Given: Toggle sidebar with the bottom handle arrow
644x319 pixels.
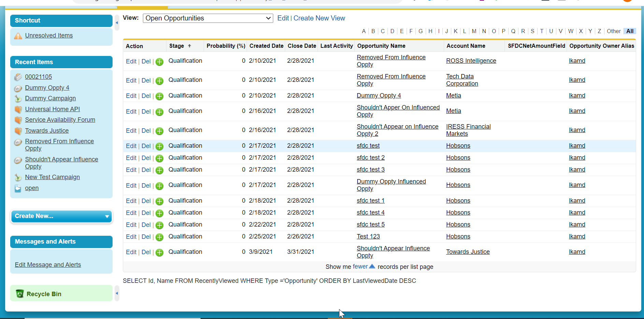Looking at the screenshot, I should tap(117, 293).
